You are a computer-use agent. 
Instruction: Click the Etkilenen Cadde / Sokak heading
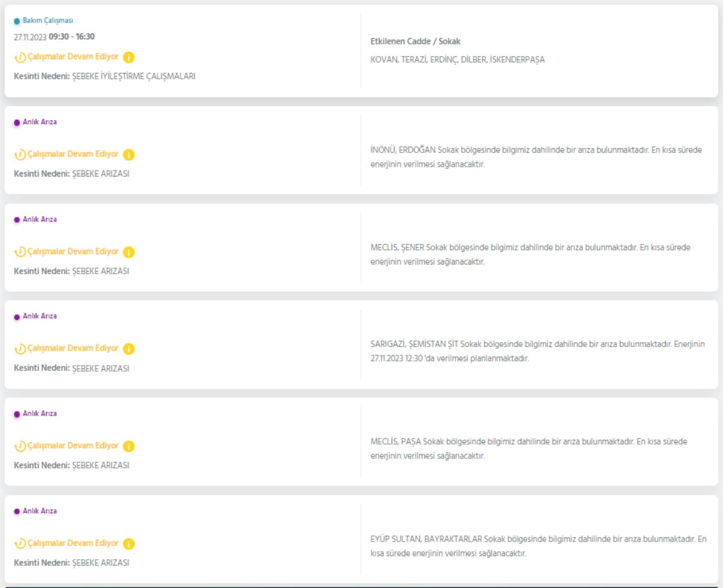click(x=415, y=42)
